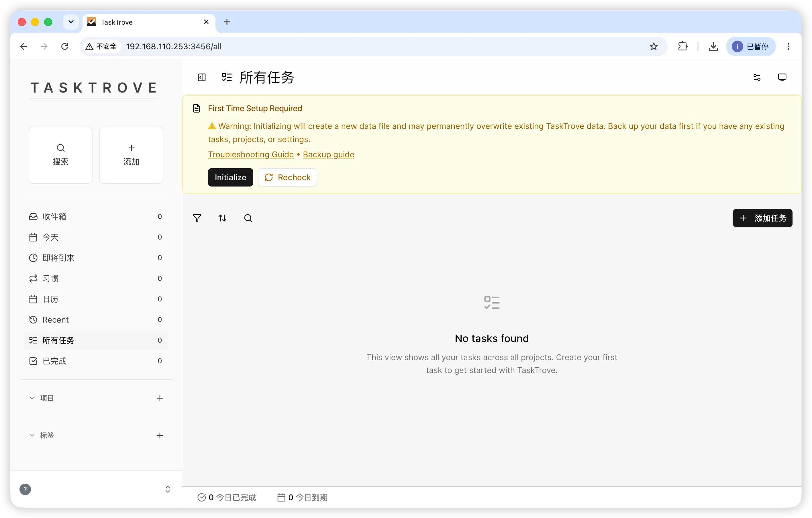Expand the sidebar footer up-down chevron
The image size is (812, 518).
168,489
